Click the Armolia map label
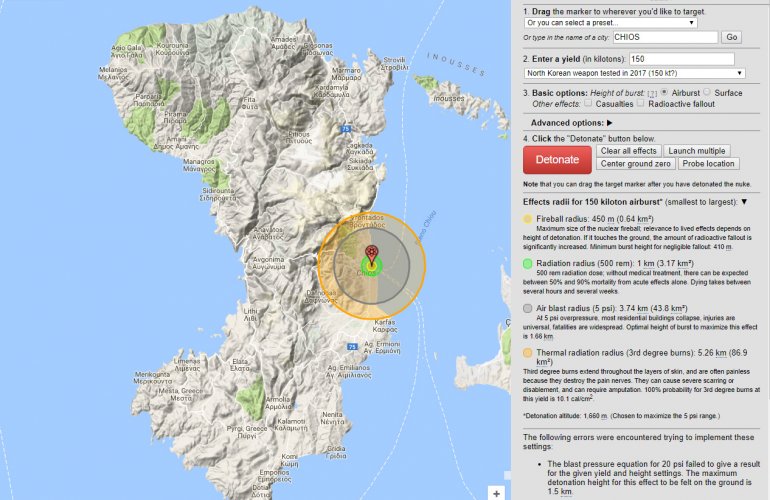This screenshot has width=770, height=500. pos(278,403)
